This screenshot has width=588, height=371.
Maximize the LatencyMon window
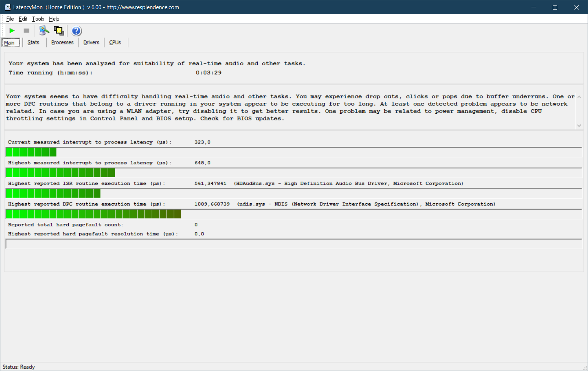[555, 7]
